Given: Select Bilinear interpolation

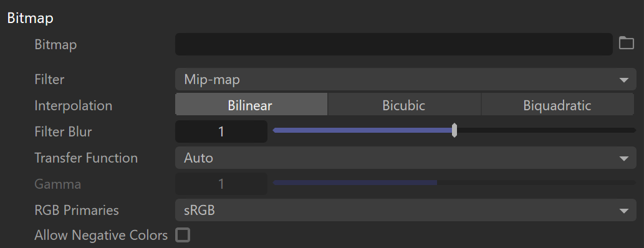Looking at the screenshot, I should point(251,105).
